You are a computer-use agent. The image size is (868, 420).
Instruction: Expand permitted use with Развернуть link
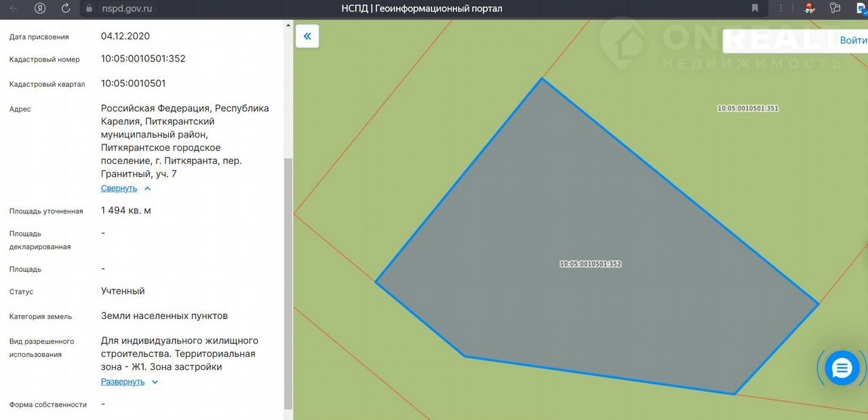click(123, 381)
